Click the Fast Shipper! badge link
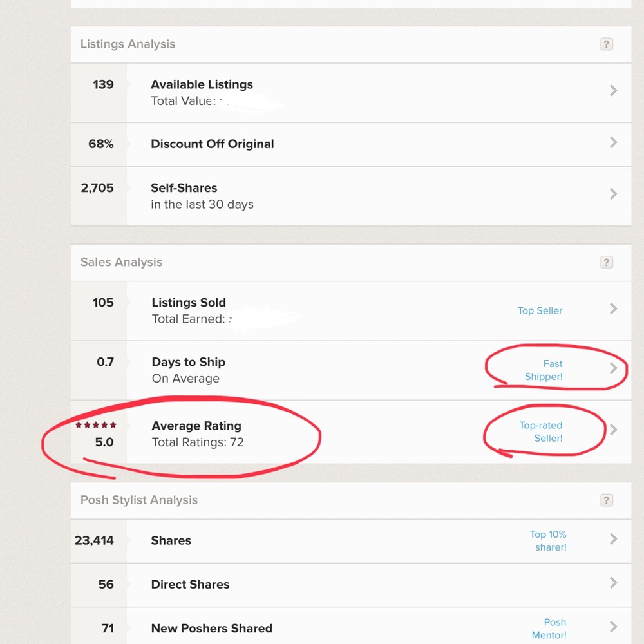 pos(544,370)
